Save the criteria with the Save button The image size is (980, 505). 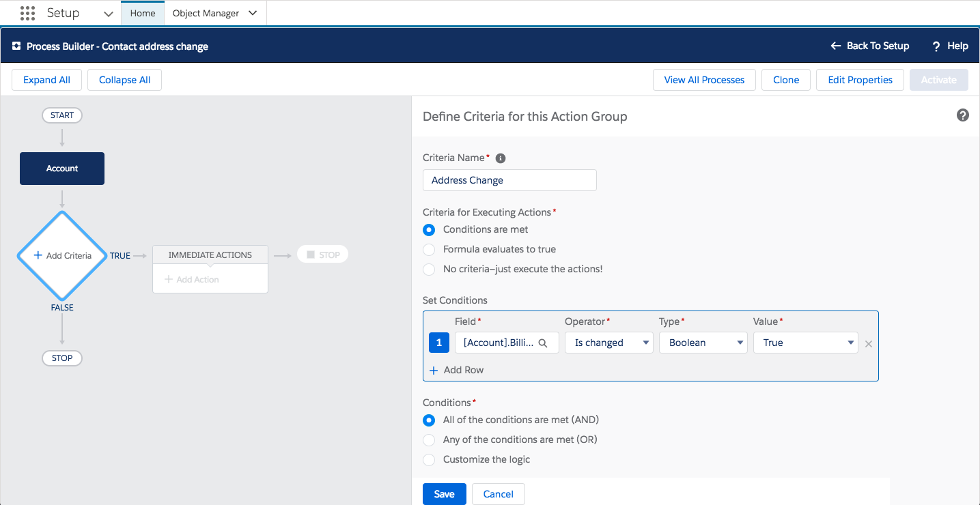coord(444,494)
